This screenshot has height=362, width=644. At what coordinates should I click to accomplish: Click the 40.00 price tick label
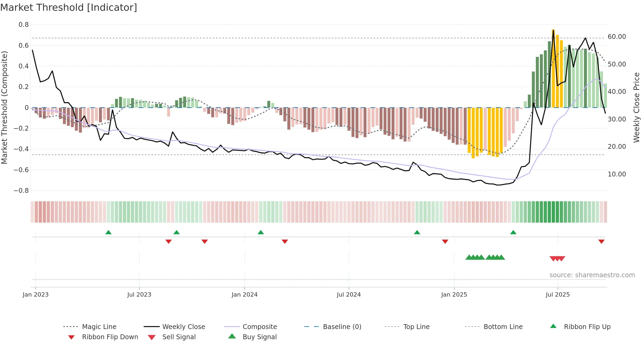617,92
